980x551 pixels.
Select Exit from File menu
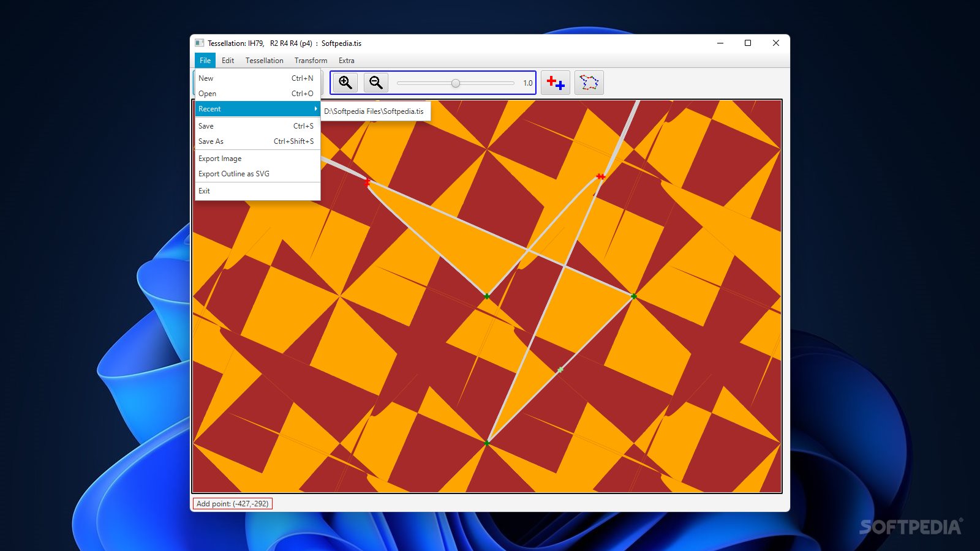coord(257,191)
